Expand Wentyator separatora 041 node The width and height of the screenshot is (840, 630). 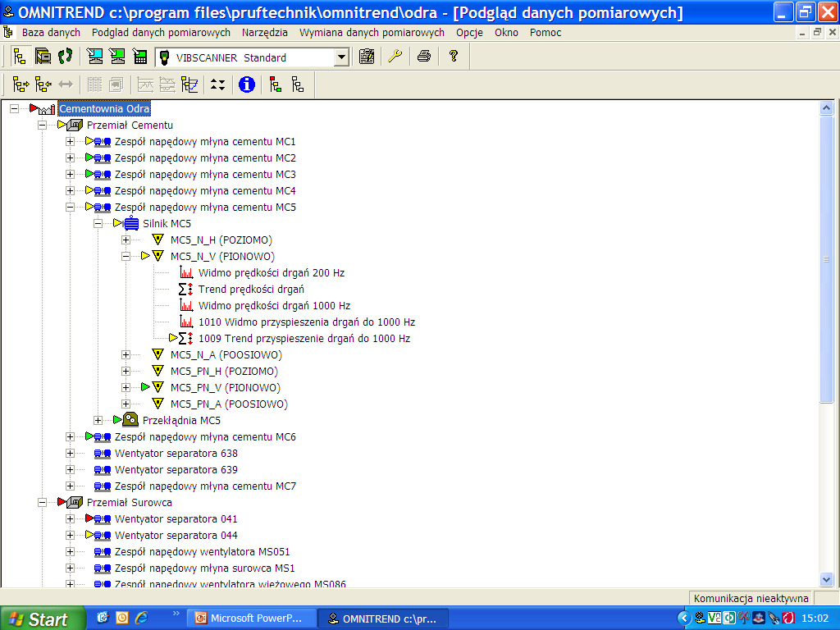coord(71,518)
